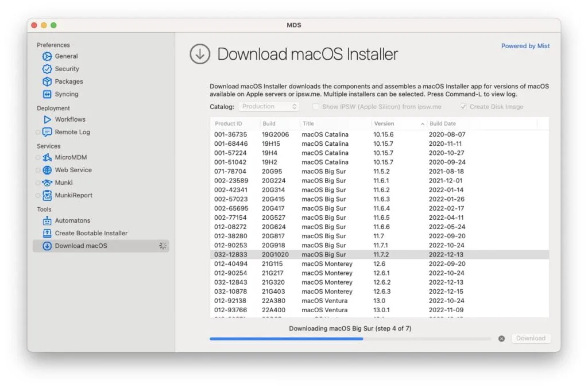Click the Download button

531,338
